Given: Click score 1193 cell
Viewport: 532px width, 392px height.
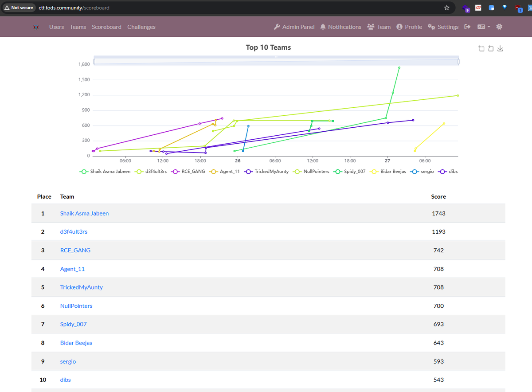Looking at the screenshot, I should 438,231.
